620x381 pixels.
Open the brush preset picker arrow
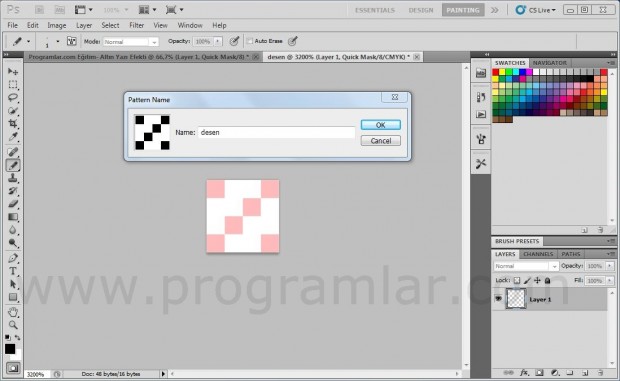pos(58,41)
